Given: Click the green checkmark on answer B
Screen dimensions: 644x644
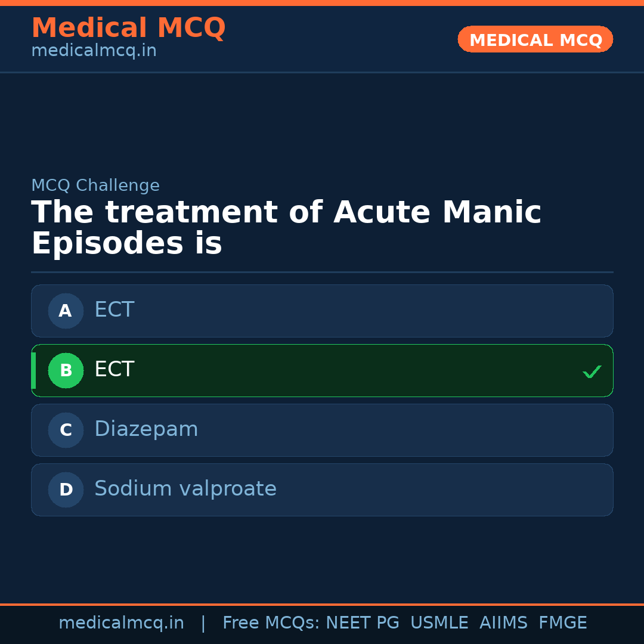Looking at the screenshot, I should click(592, 371).
